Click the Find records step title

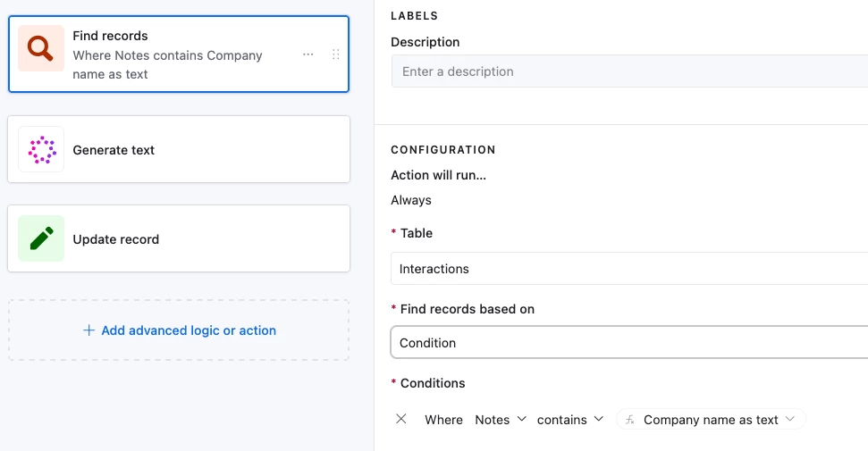click(110, 36)
